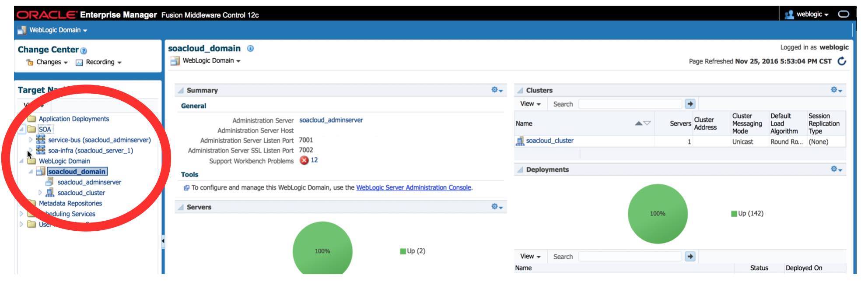
Task: Collapse the Summary panel
Action: (180, 91)
